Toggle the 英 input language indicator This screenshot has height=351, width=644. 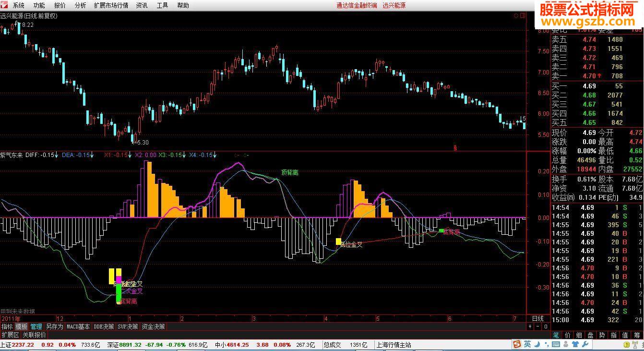pos(527,344)
